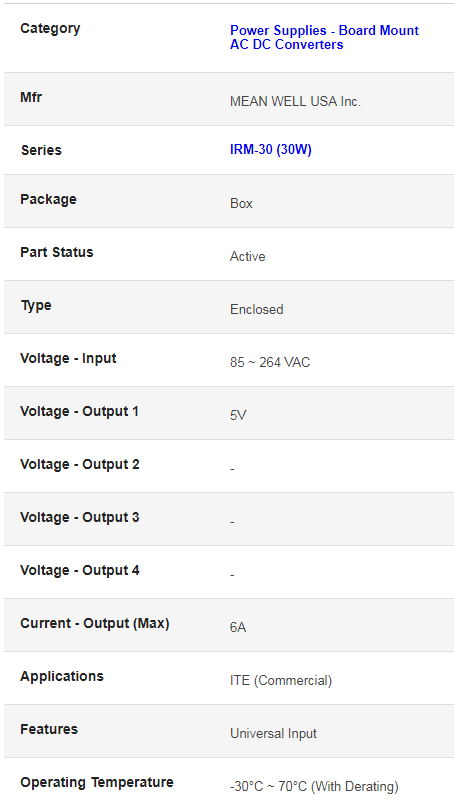
Task: Open the IRM-30 (30W) series link
Action: pos(271,151)
